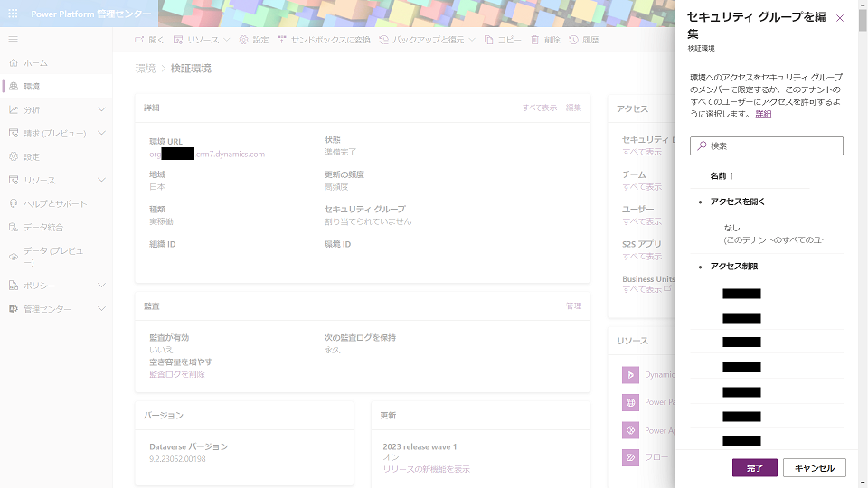868x488 pixels.
Task: Open the 履歴 history toolbar item
Action: tap(583, 40)
